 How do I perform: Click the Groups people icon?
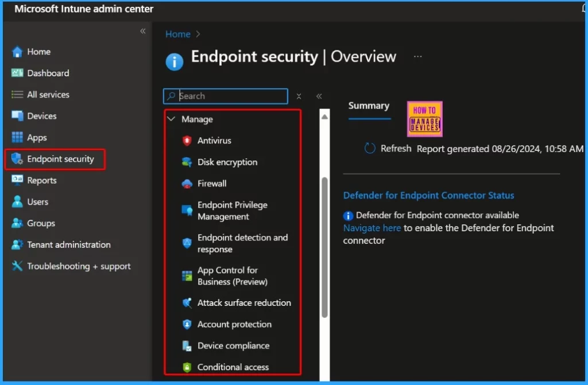click(17, 223)
